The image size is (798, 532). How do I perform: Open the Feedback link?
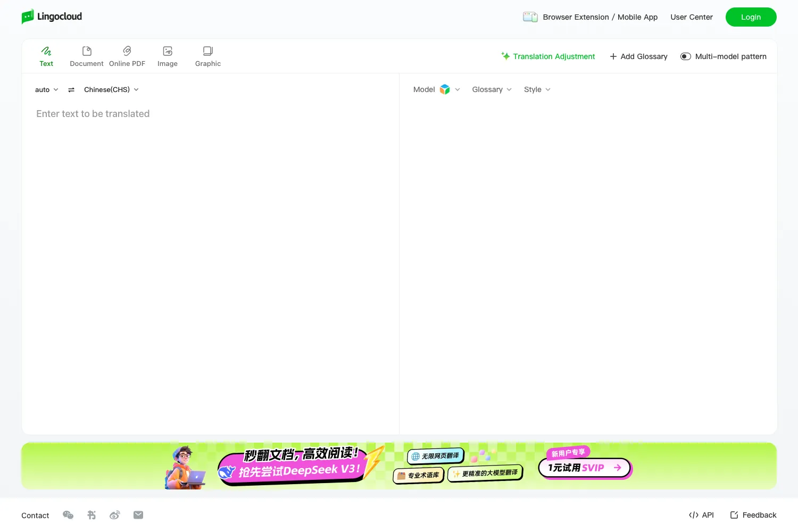coord(753,515)
